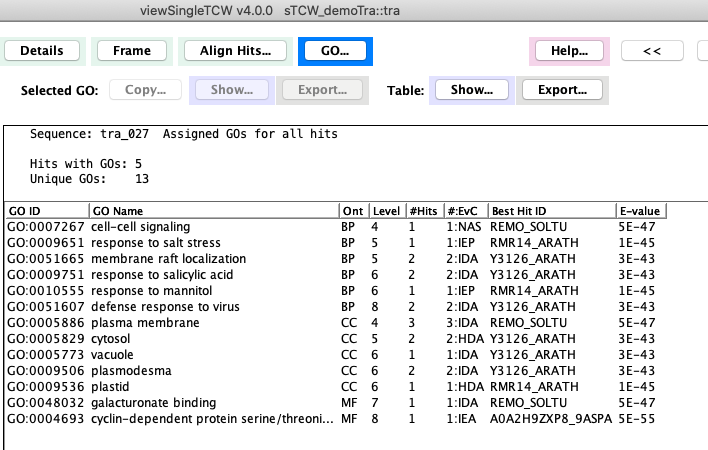Click the #Hits column header
This screenshot has width=708, height=450.
coord(422,211)
